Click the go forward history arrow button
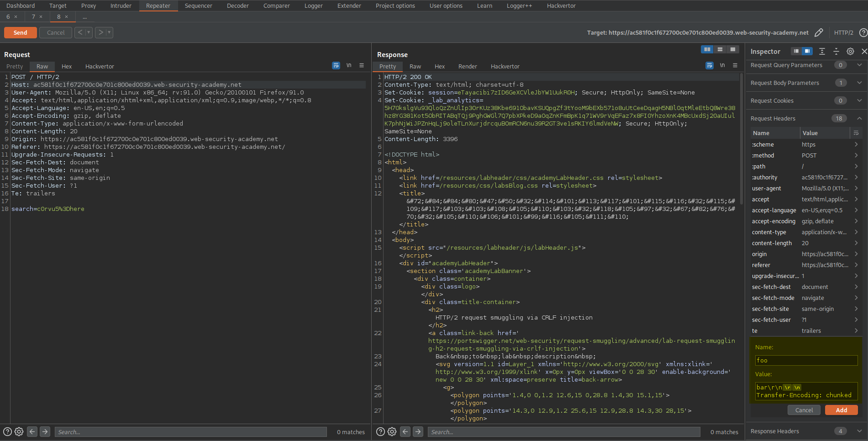868x441 pixels. coord(100,32)
